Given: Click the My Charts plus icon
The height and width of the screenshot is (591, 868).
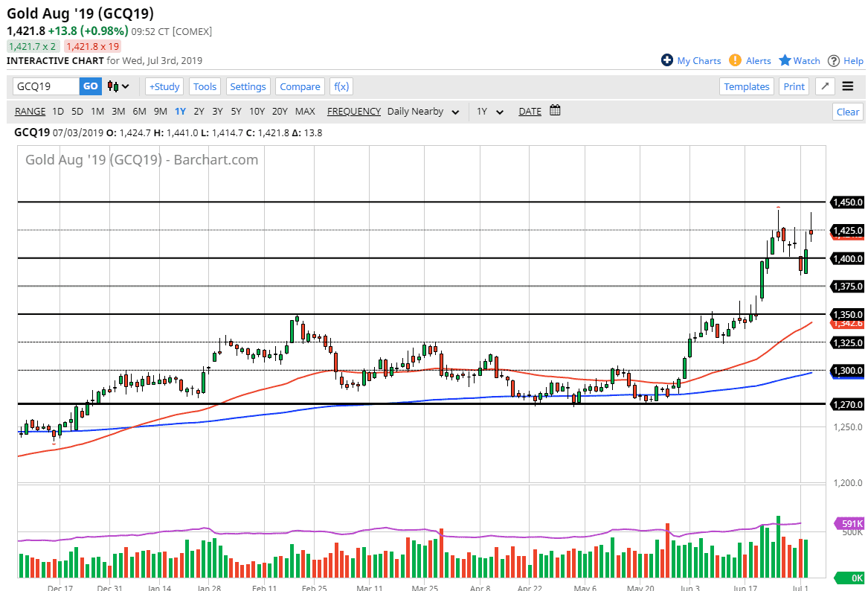Looking at the screenshot, I should click(667, 60).
